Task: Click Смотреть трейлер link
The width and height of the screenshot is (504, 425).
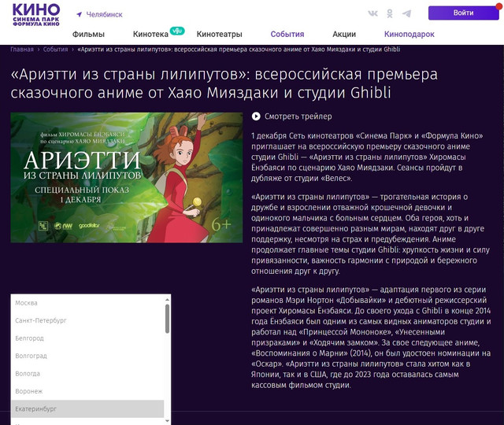Action: pyautogui.click(x=298, y=116)
